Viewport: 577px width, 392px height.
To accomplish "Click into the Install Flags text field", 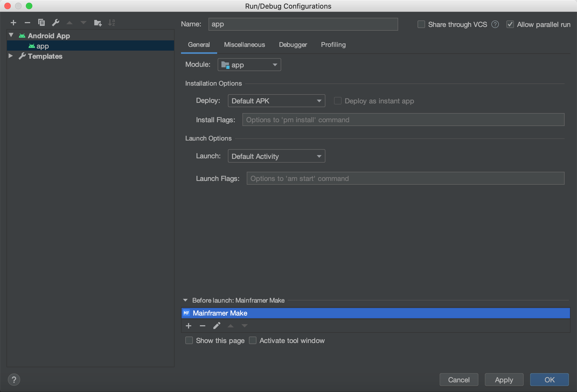I will [403, 120].
